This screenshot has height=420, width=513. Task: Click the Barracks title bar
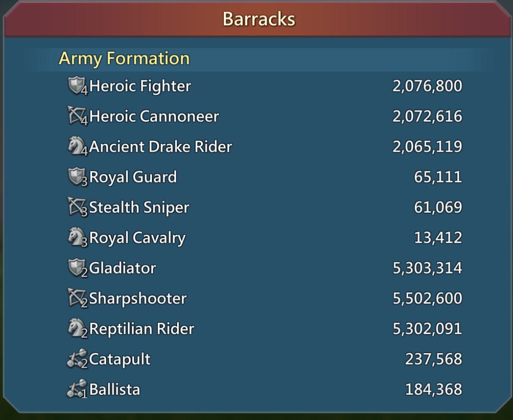[x=258, y=19]
